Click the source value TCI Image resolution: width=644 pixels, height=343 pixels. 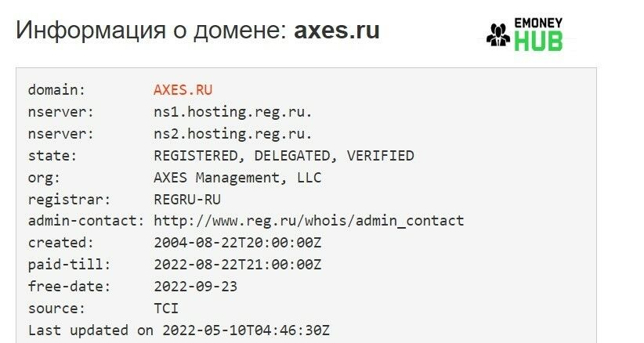166,308
